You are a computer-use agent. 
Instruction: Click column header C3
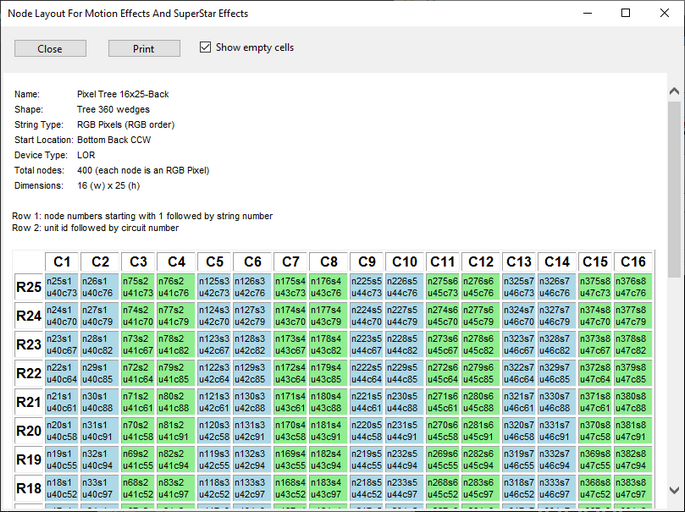tap(138, 262)
